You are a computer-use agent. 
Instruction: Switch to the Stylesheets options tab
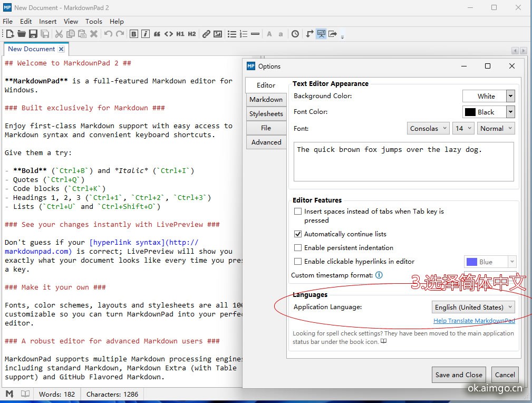pos(266,114)
